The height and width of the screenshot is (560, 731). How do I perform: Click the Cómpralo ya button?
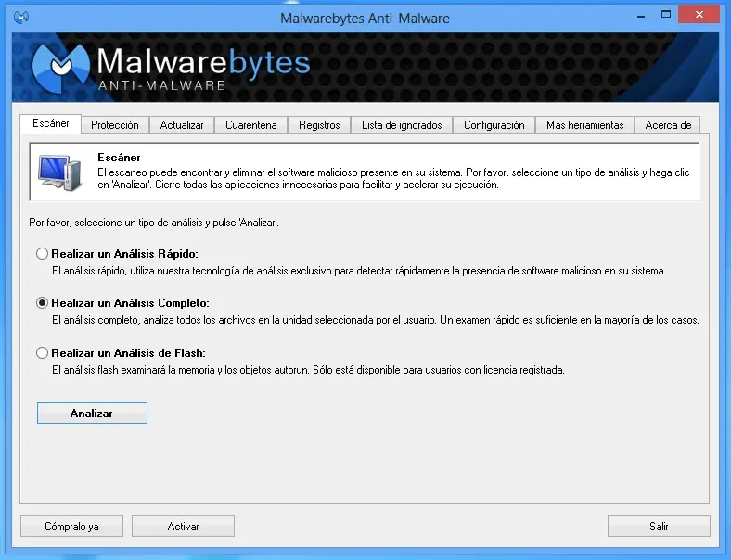(x=71, y=526)
